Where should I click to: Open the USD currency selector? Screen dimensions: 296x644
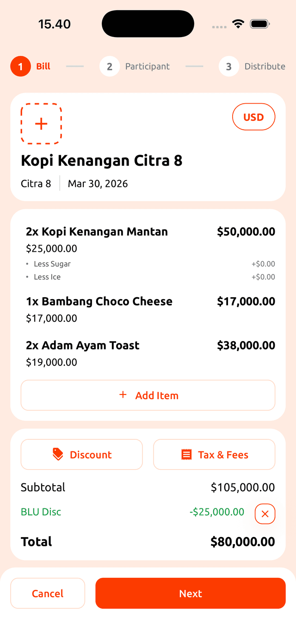(253, 117)
